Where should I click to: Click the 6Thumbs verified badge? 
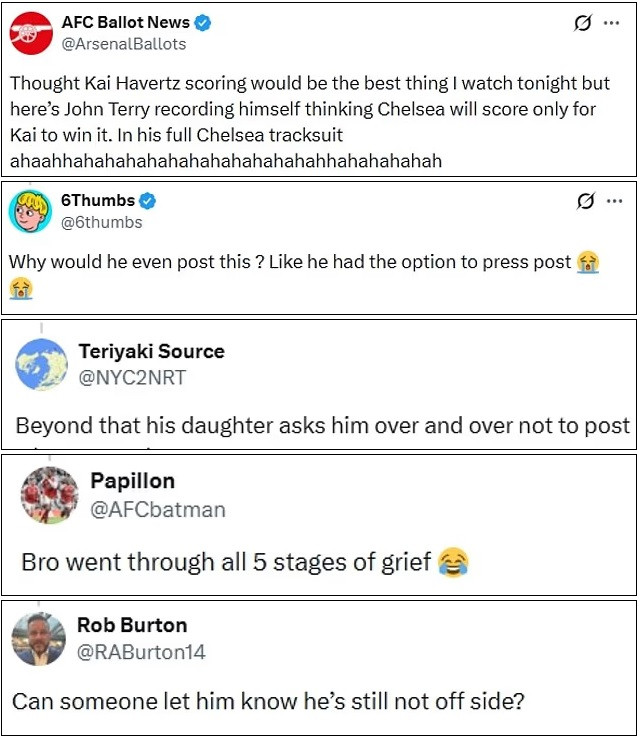[x=148, y=200]
